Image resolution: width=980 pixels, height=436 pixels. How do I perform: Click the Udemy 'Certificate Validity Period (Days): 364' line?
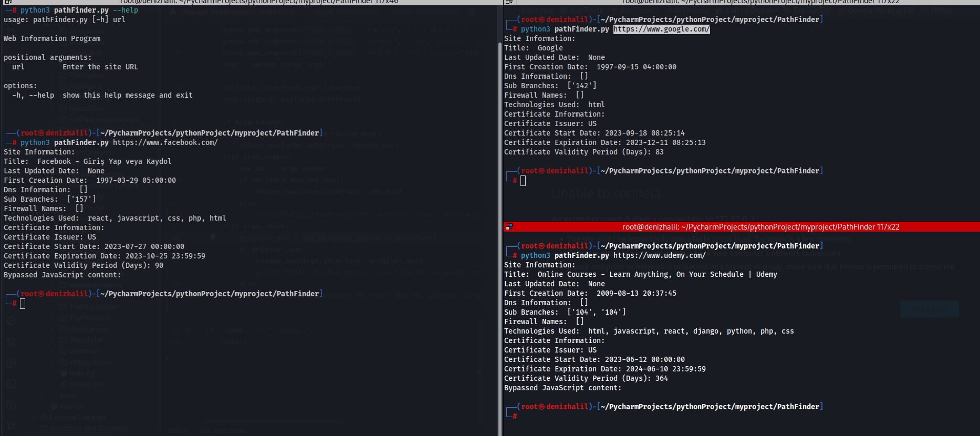coord(586,378)
